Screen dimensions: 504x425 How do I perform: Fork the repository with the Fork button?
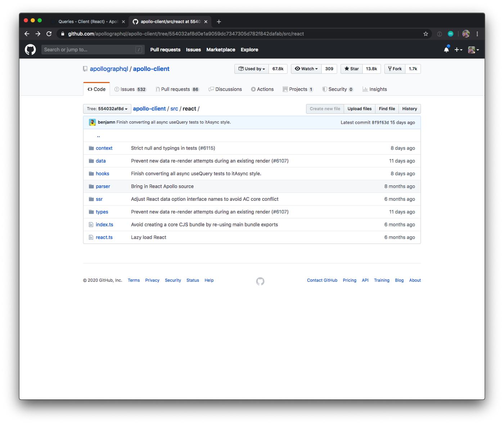[395, 69]
